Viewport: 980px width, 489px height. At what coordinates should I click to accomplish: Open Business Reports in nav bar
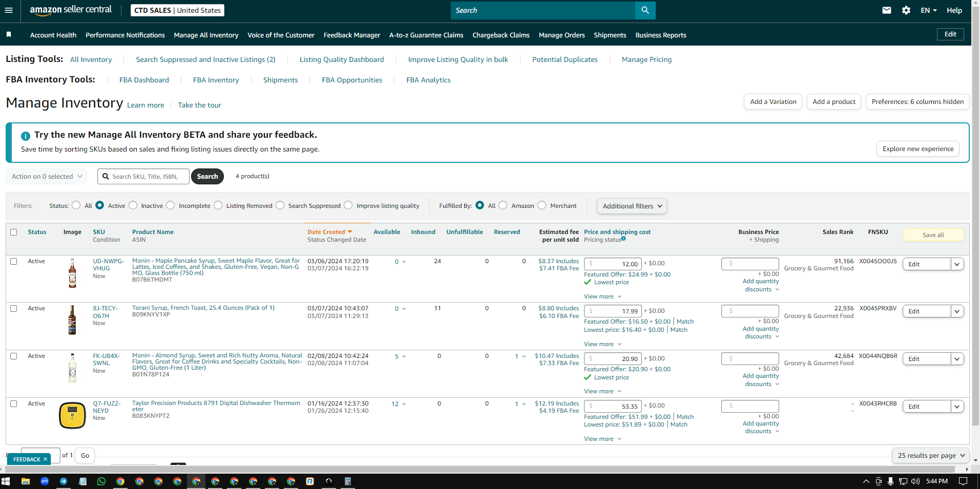[661, 35]
